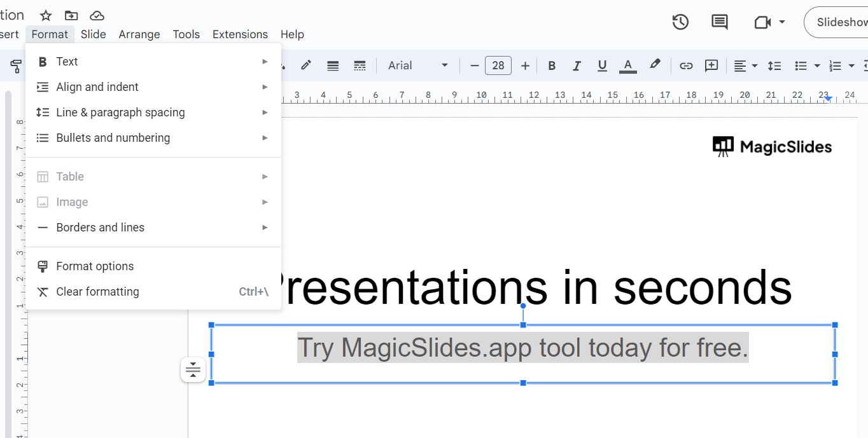Viewport: 868px width, 438px height.
Task: Decrease font size with minus button
Action: pyautogui.click(x=474, y=65)
